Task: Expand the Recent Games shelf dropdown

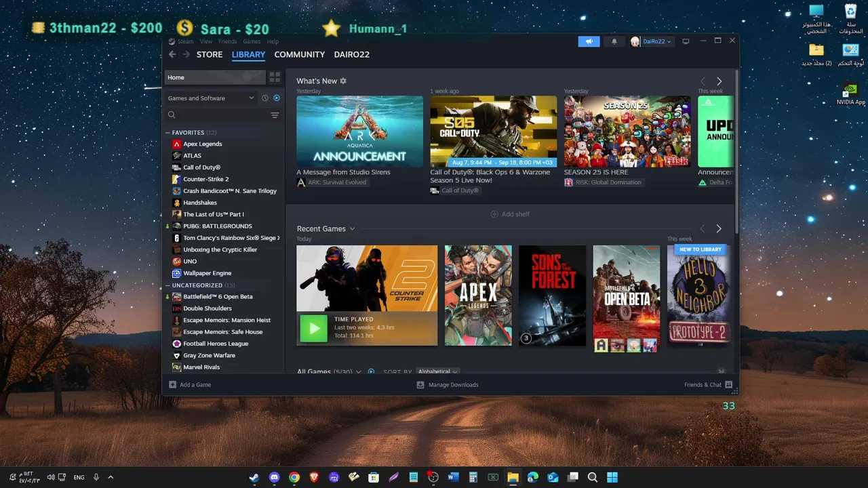Action: click(x=352, y=229)
